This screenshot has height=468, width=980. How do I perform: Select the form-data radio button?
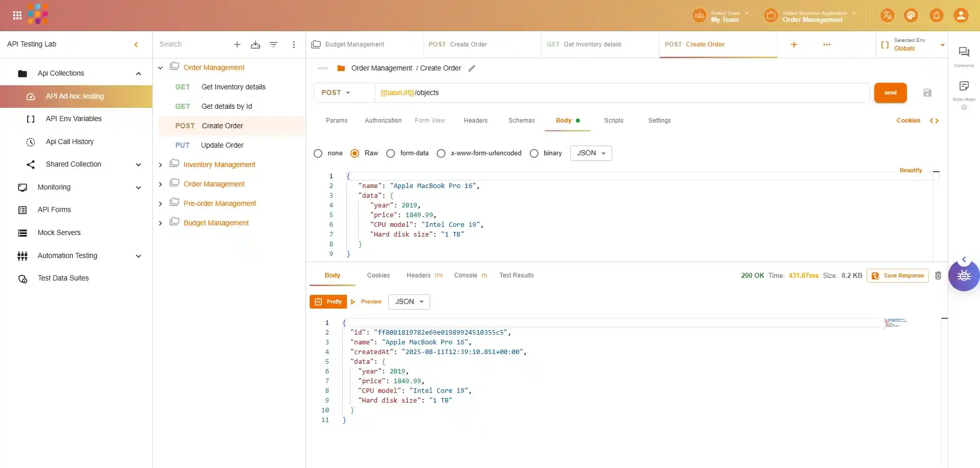click(391, 153)
